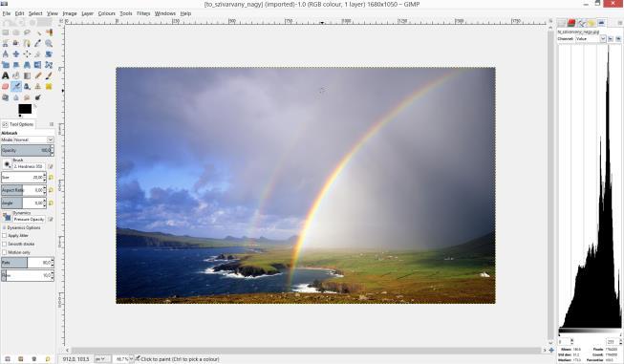Image resolution: width=624 pixels, height=364 pixels.
Task: Enable the Smooth stroke checkbox
Action: coord(5,244)
